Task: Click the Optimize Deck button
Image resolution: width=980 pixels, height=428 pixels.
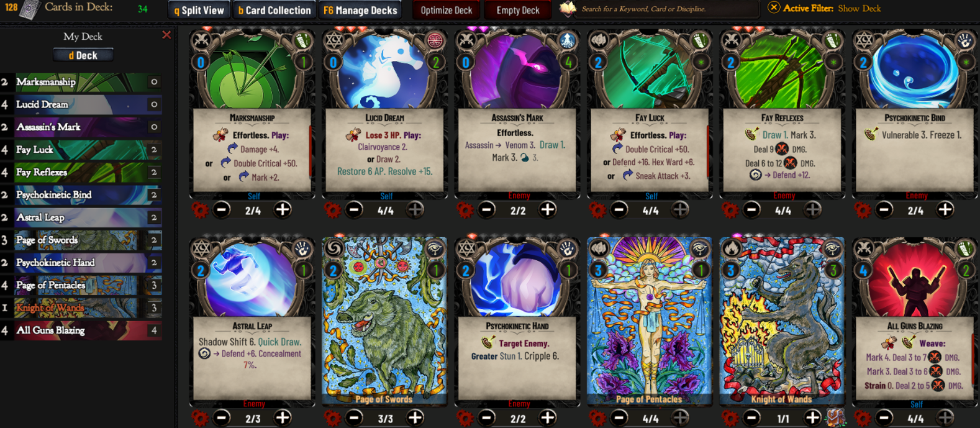Action: pos(446,10)
